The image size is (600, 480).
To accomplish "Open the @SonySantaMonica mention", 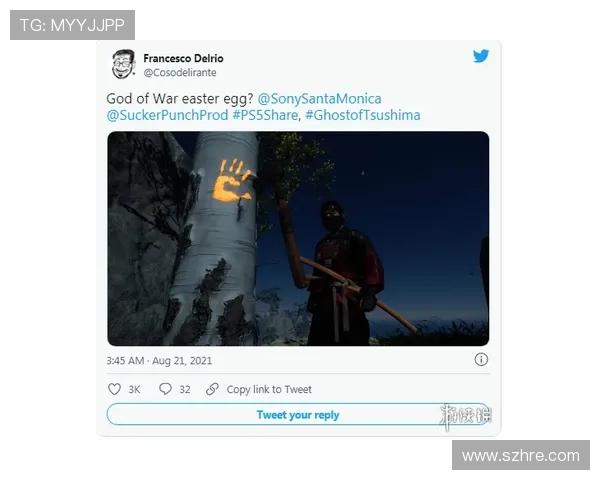I will click(x=319, y=99).
